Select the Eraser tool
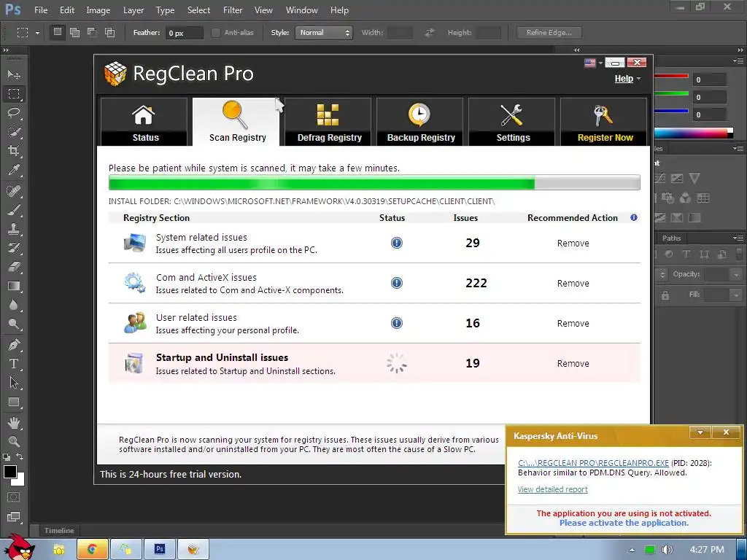Screen dimensions: 747x560 tap(14, 267)
